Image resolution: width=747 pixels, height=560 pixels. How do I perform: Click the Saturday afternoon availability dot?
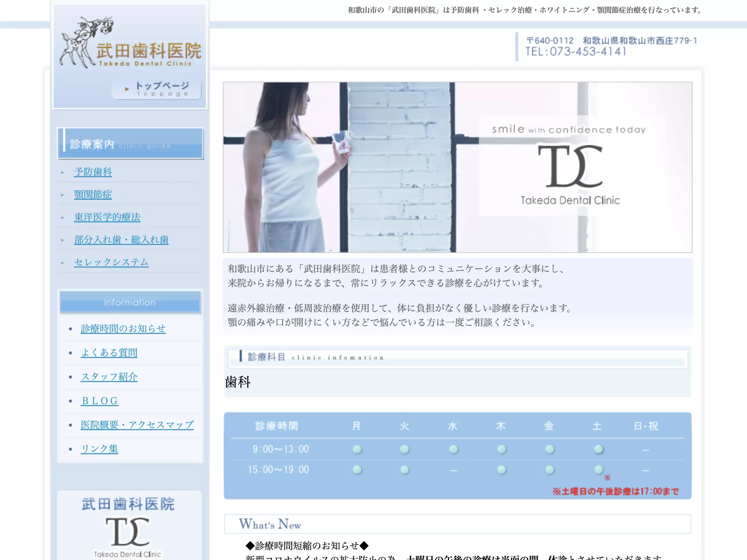[x=599, y=470]
